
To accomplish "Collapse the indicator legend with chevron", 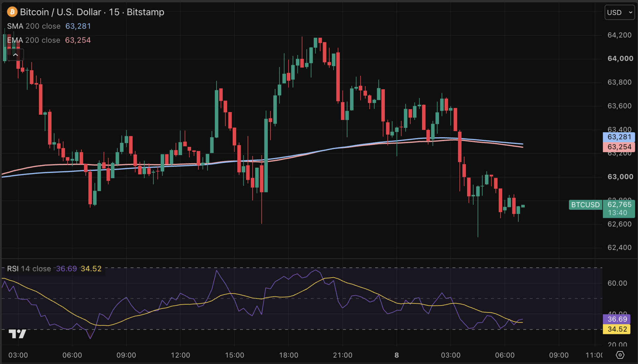I will (x=16, y=55).
